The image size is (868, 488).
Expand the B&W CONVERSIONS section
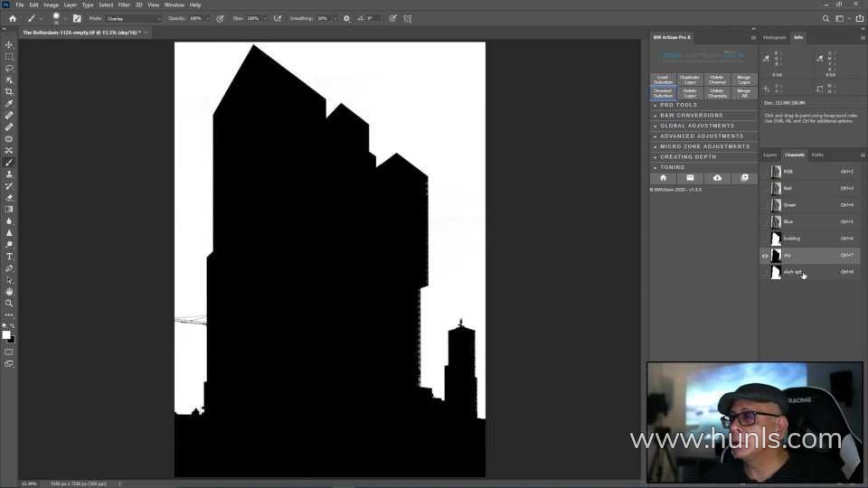(691, 116)
